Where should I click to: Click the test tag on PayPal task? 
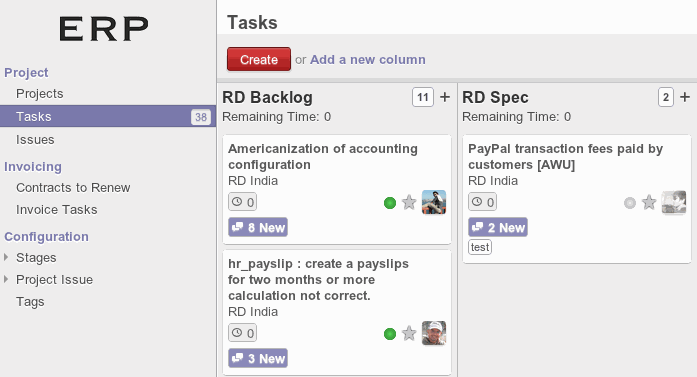tap(480, 247)
